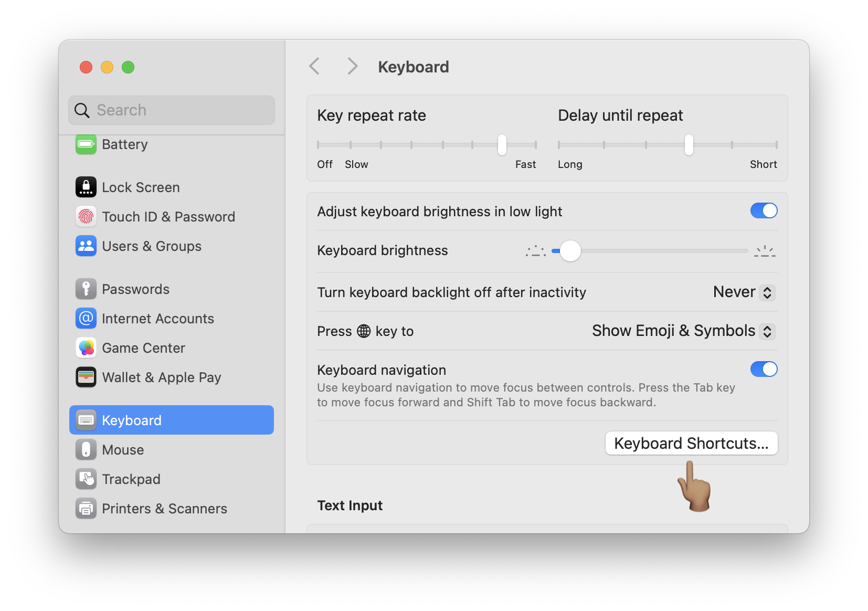Turn off Keyboard navigation
Image resolution: width=868 pixels, height=611 pixels.
point(764,369)
